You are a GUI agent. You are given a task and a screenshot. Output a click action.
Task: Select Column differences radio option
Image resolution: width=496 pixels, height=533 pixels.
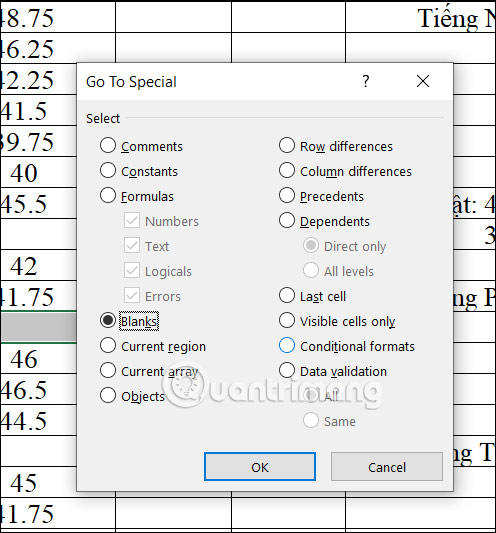[x=287, y=171]
